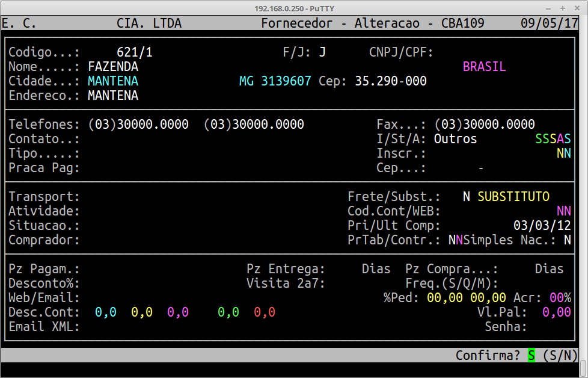Click the yellow SUBSTITUTO text

[x=513, y=197]
